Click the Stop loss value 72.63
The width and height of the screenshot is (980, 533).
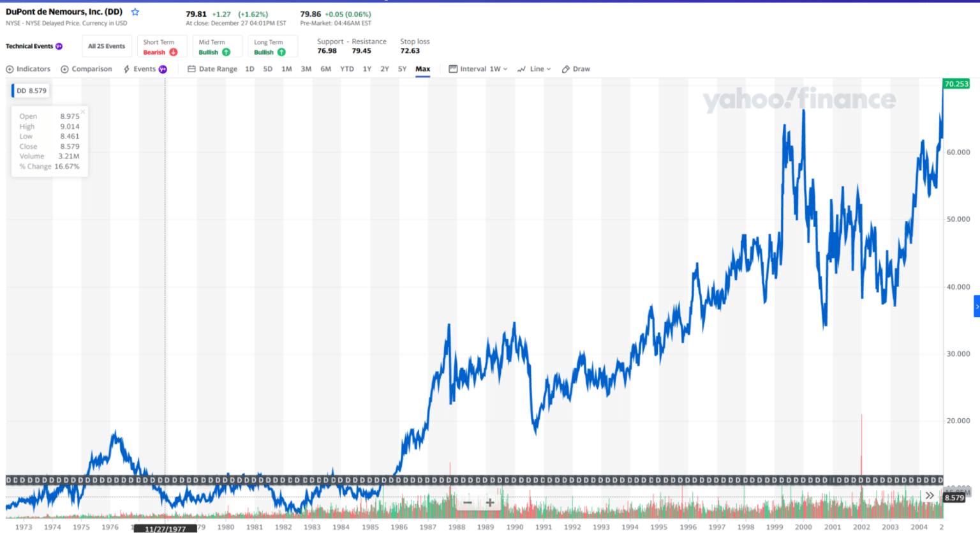point(410,51)
